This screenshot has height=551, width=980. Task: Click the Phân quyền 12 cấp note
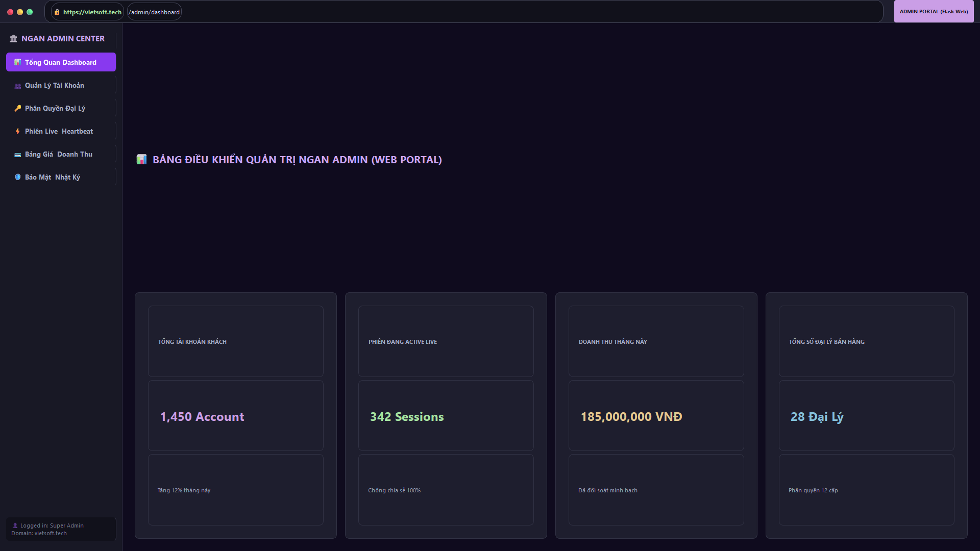click(813, 490)
